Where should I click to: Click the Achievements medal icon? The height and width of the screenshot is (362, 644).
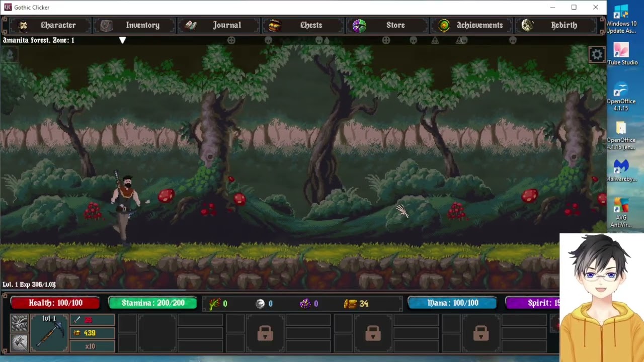tap(444, 25)
